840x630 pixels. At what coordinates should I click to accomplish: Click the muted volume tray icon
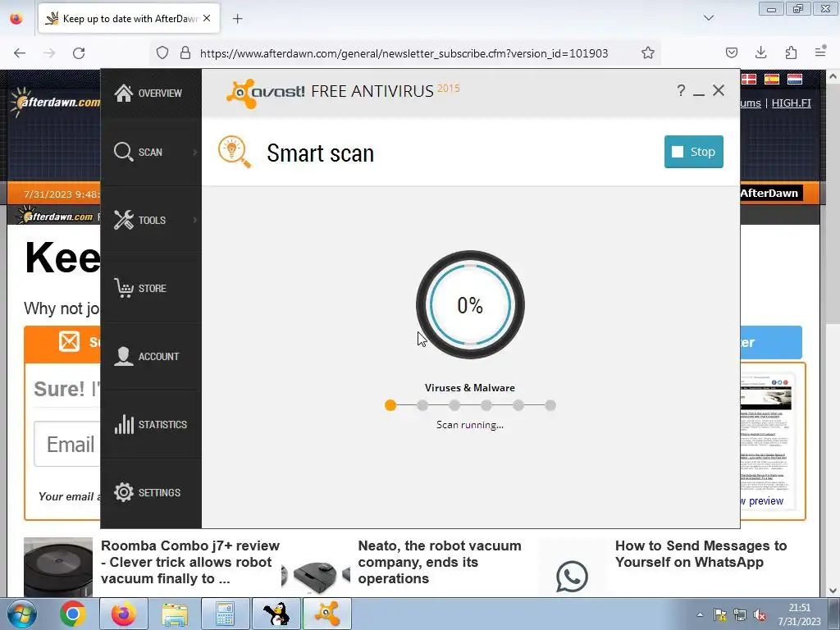(x=760, y=615)
